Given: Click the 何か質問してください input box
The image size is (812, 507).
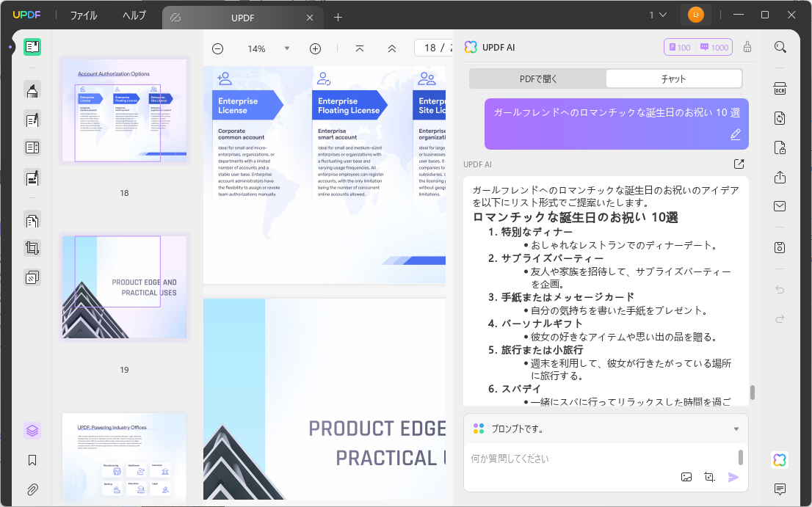Looking at the screenshot, I should coord(601,459).
